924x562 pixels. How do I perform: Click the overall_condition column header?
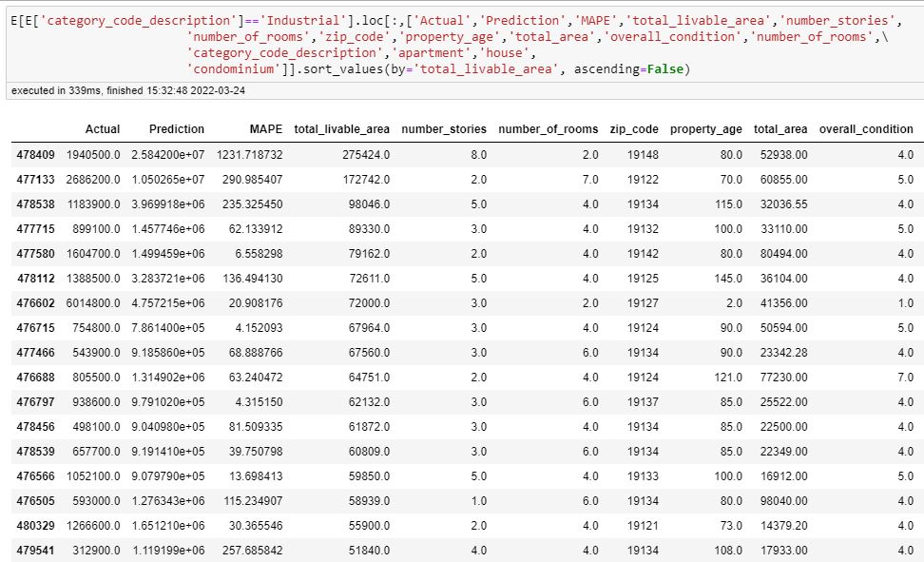(866, 129)
